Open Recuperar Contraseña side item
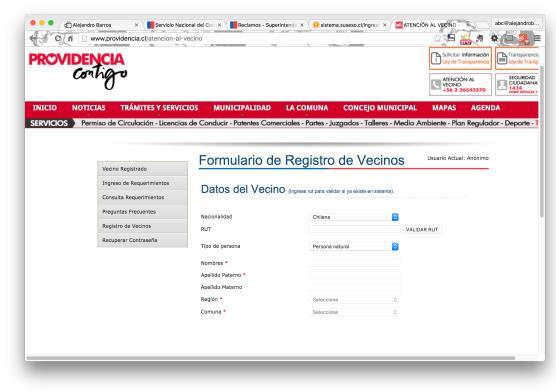 (143, 240)
